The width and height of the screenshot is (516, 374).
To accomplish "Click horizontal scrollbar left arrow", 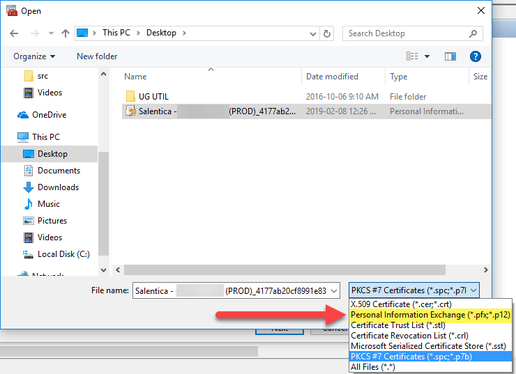I will (x=118, y=270).
